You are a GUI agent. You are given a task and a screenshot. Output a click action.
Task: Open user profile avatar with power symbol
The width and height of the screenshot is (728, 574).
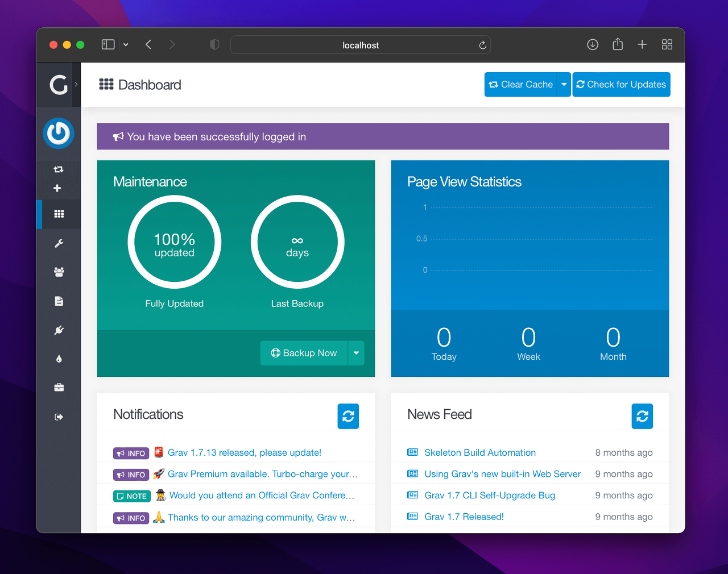59,134
